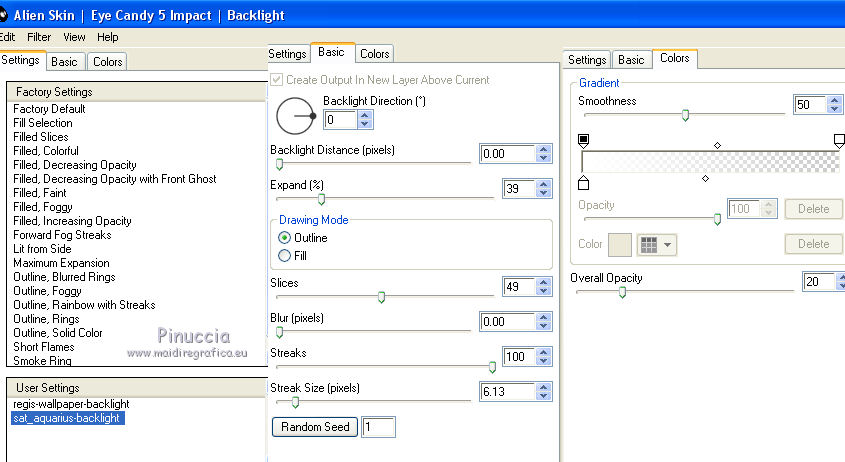Select the color stop below the gradient bar
The image size is (845, 462).
(583, 183)
